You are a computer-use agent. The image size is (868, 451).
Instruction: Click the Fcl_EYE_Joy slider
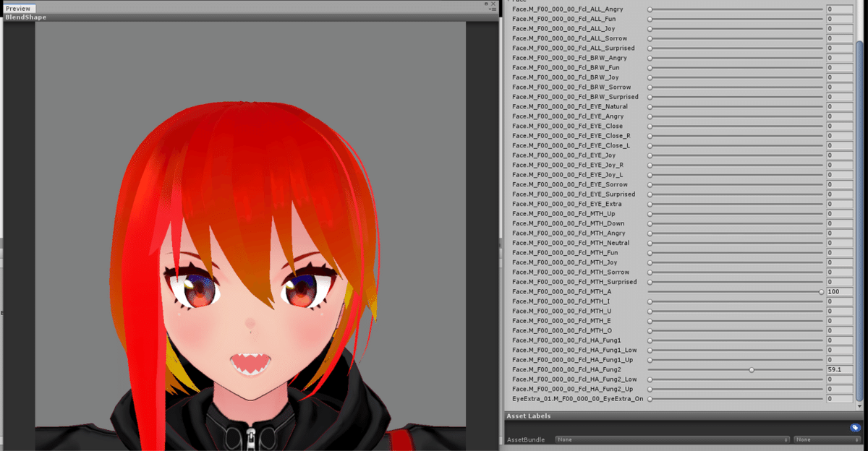pyautogui.click(x=736, y=155)
